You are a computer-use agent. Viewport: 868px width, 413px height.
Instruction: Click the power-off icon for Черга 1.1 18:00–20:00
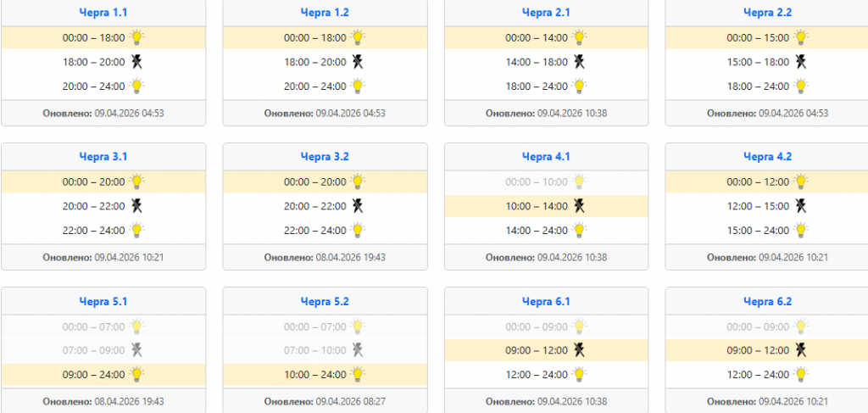point(136,62)
